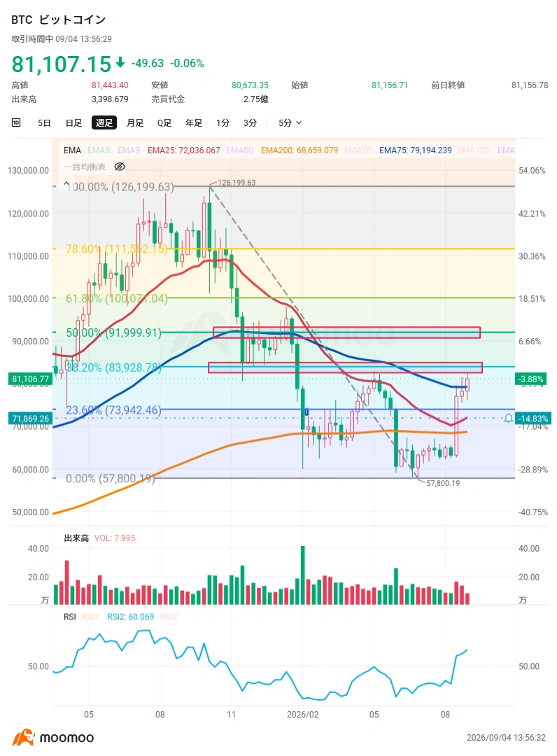Select the 月足 monthly tab
Viewport: 557px width, 756px height.
pyautogui.click(x=135, y=123)
